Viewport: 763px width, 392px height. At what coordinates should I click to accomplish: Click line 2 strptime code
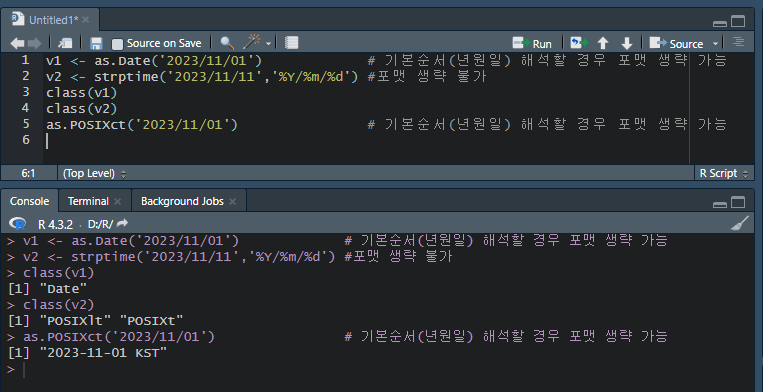202,77
